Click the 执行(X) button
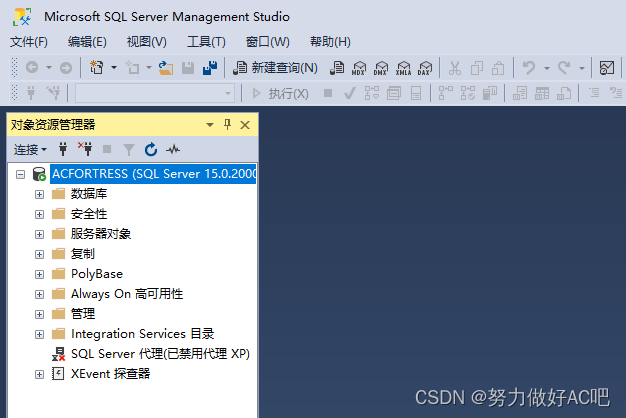 click(x=280, y=94)
